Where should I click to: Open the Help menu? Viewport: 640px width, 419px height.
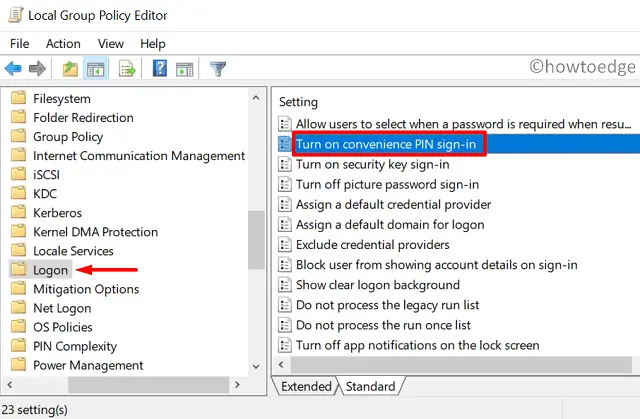point(153,44)
